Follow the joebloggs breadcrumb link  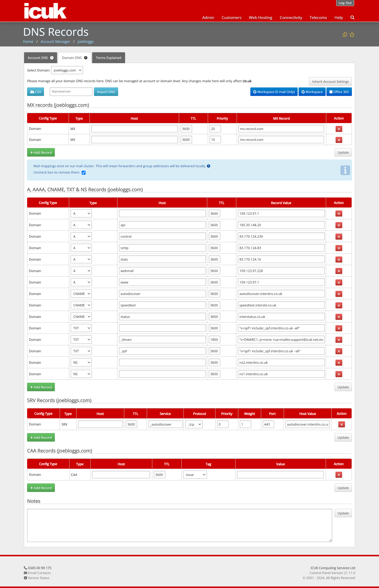click(85, 42)
